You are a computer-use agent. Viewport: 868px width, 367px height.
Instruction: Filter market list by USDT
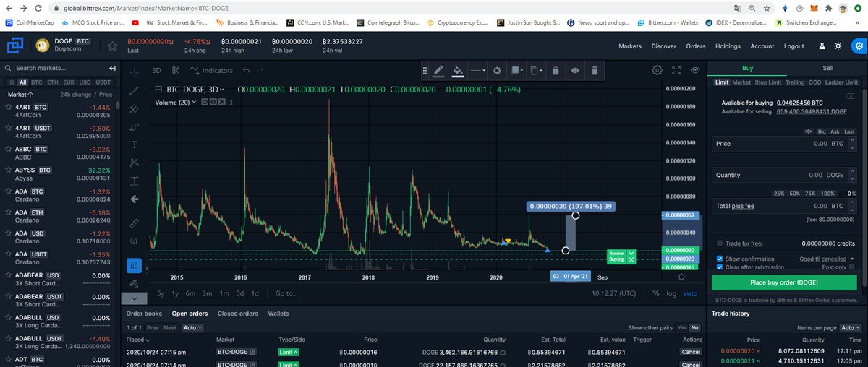(x=103, y=82)
